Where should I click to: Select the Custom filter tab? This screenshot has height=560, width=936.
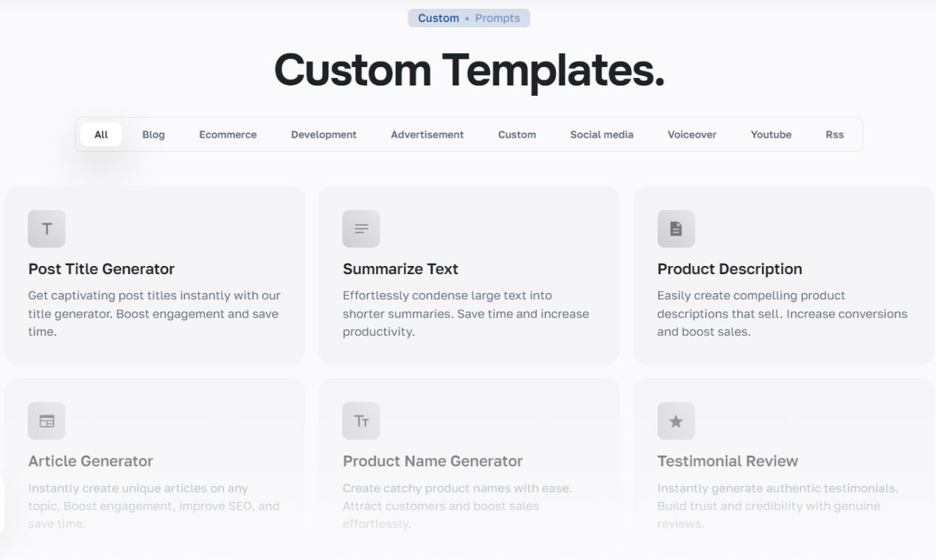click(x=517, y=135)
